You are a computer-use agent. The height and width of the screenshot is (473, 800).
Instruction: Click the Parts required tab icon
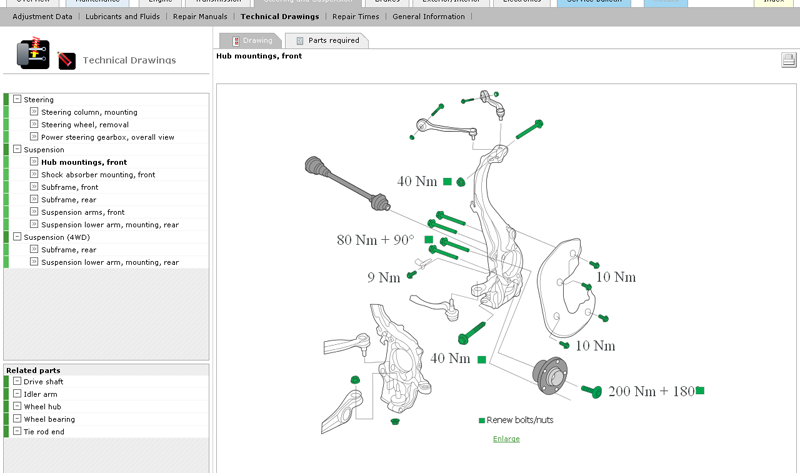pyautogui.click(x=300, y=41)
